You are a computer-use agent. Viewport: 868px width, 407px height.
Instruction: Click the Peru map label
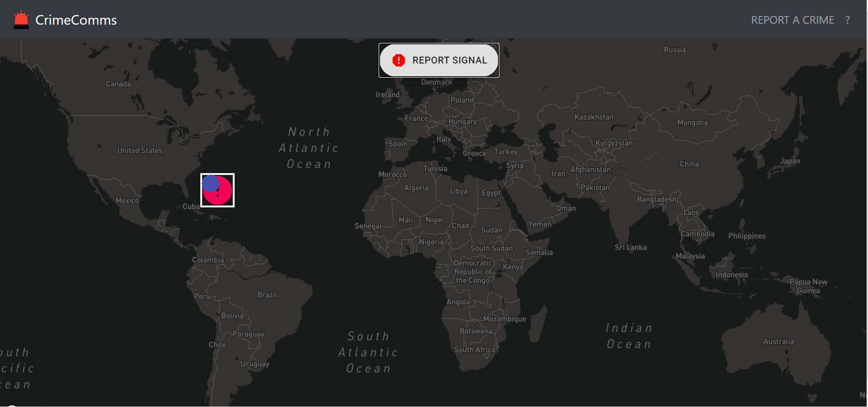[x=202, y=296]
